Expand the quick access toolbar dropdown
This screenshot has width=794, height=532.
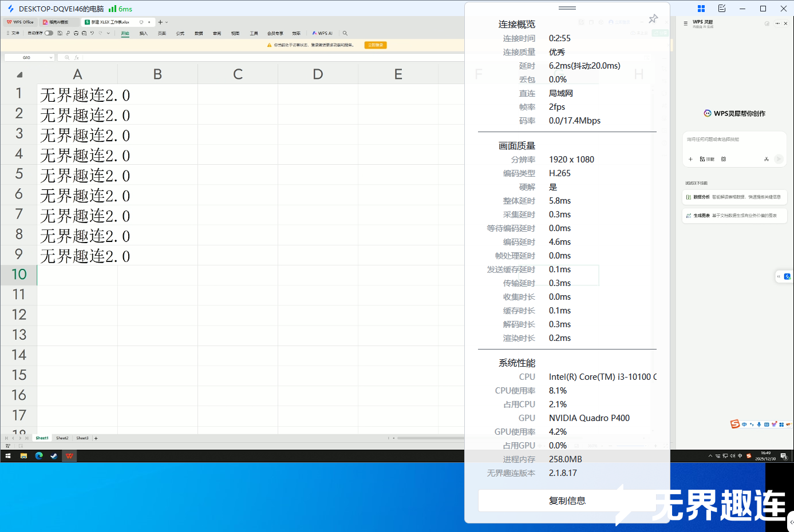click(x=108, y=33)
